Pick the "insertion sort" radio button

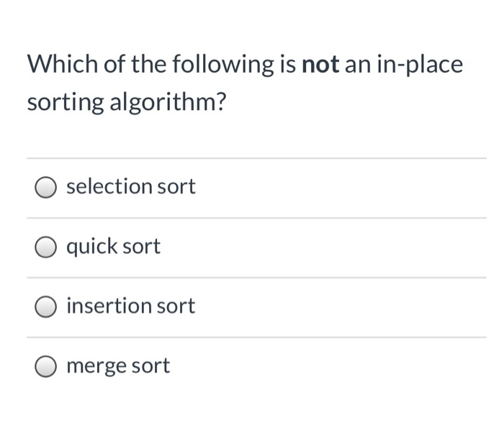click(x=46, y=307)
